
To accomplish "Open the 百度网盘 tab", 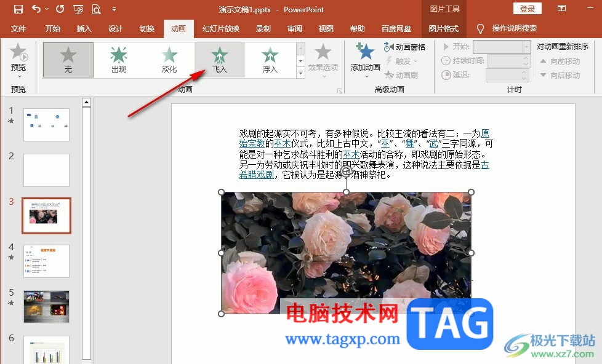I will click(x=396, y=29).
